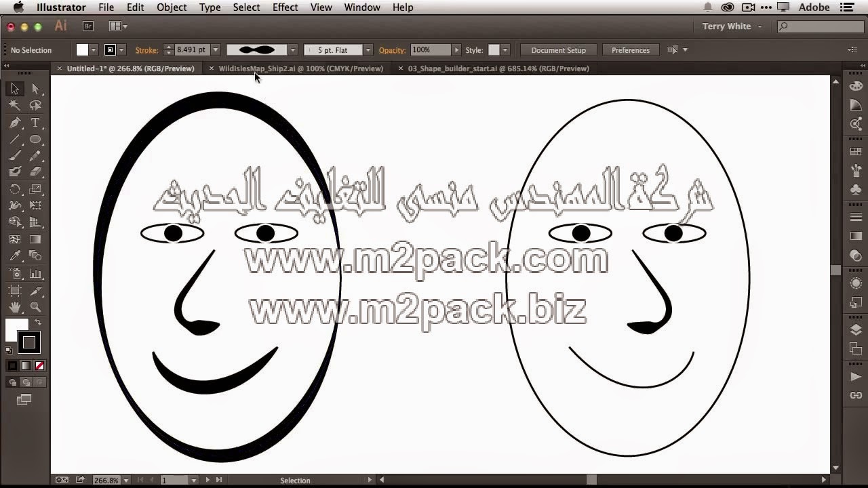Switch to Draw Normal mode

coord(12,382)
